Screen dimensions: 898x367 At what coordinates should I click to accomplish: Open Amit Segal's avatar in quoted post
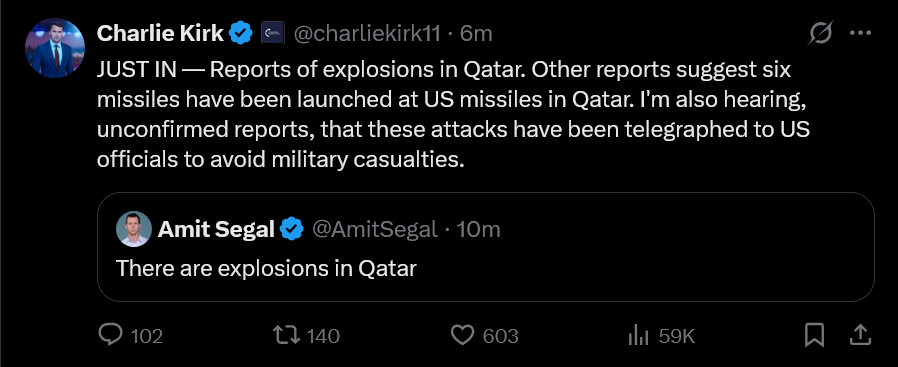(x=134, y=229)
